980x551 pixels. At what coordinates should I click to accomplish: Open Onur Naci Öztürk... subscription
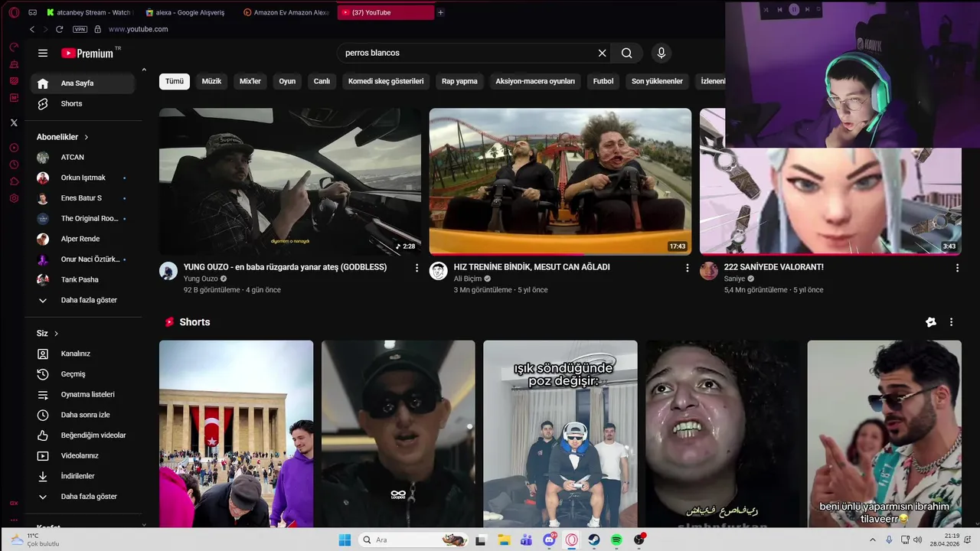83,259
